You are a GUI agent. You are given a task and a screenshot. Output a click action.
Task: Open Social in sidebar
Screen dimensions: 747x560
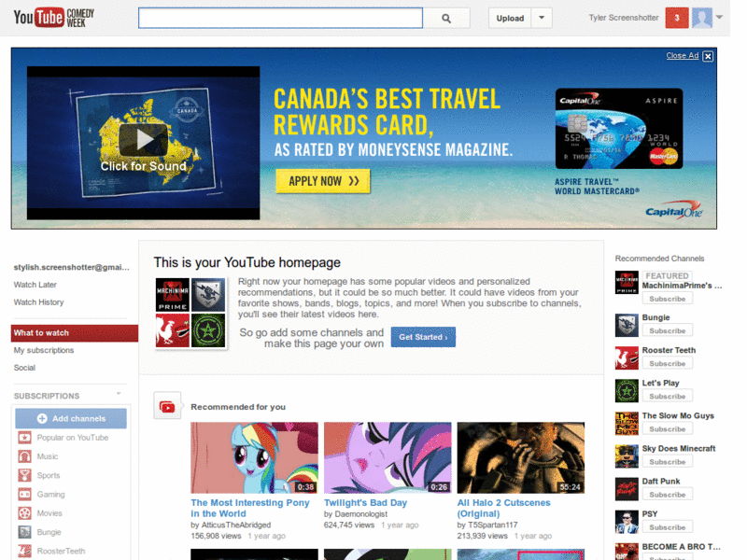click(24, 368)
